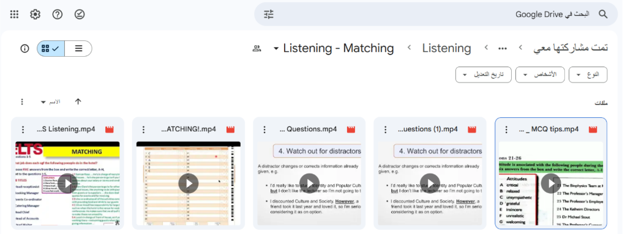Click the offline ready checkmark icon
The image size is (644, 234).
(80, 14)
